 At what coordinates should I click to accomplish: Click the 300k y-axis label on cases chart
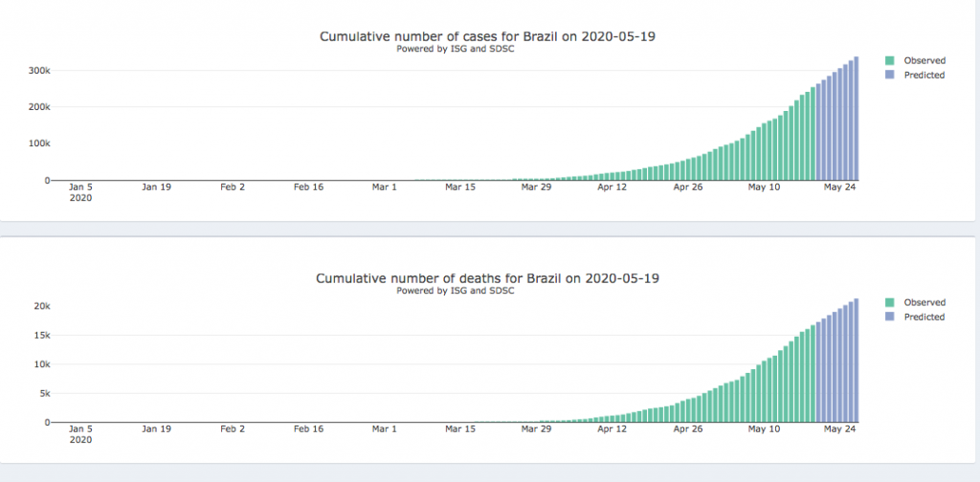coord(38,70)
